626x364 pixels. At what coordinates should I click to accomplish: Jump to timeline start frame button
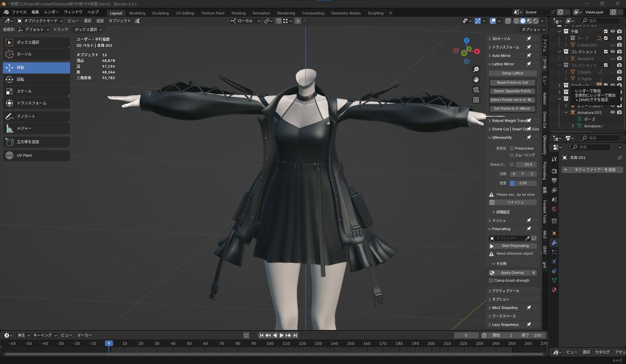pos(262,335)
